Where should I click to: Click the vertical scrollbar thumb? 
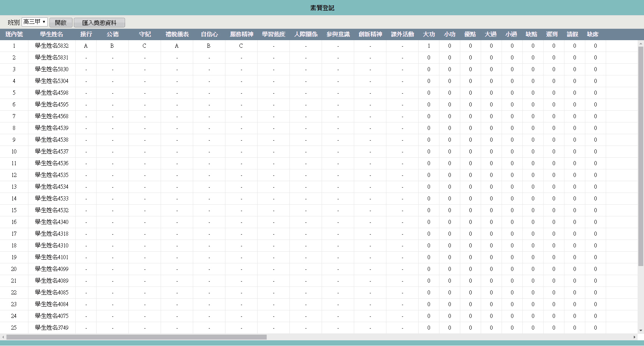(641, 155)
